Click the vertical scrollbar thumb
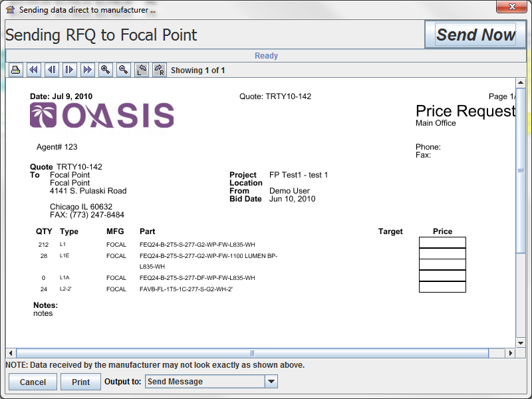 point(521,170)
